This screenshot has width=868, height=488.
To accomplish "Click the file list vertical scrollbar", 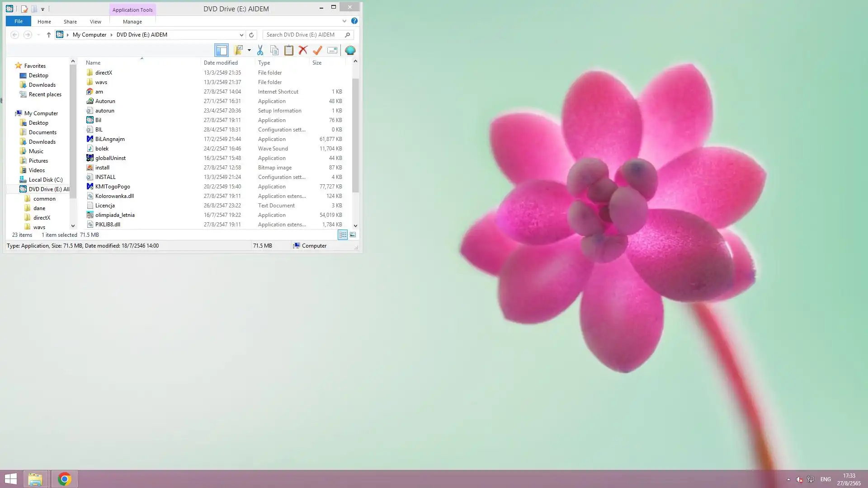I will click(355, 136).
